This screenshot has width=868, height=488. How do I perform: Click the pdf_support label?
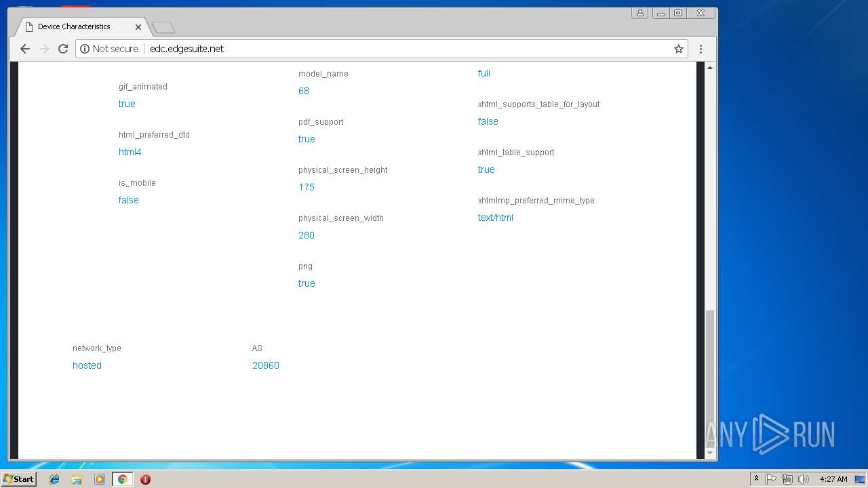(321, 122)
